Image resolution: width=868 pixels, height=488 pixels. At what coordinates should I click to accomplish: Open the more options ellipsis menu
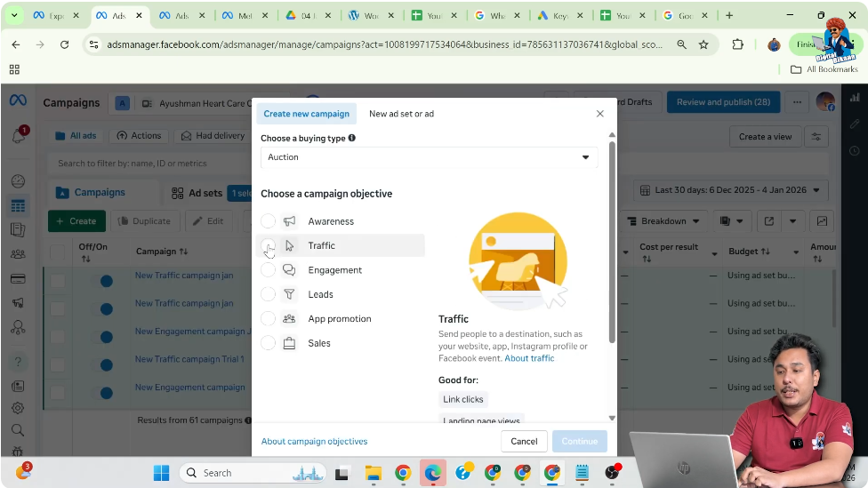797,102
